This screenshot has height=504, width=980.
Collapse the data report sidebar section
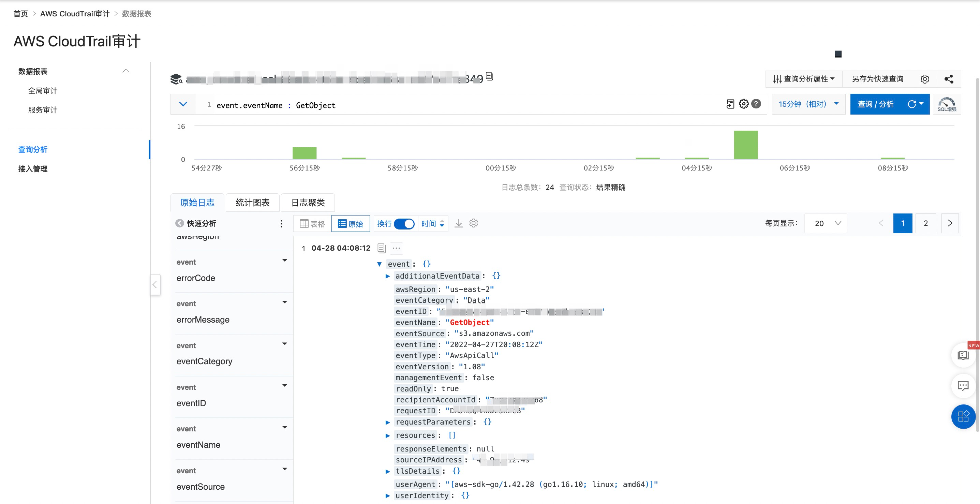(x=125, y=71)
